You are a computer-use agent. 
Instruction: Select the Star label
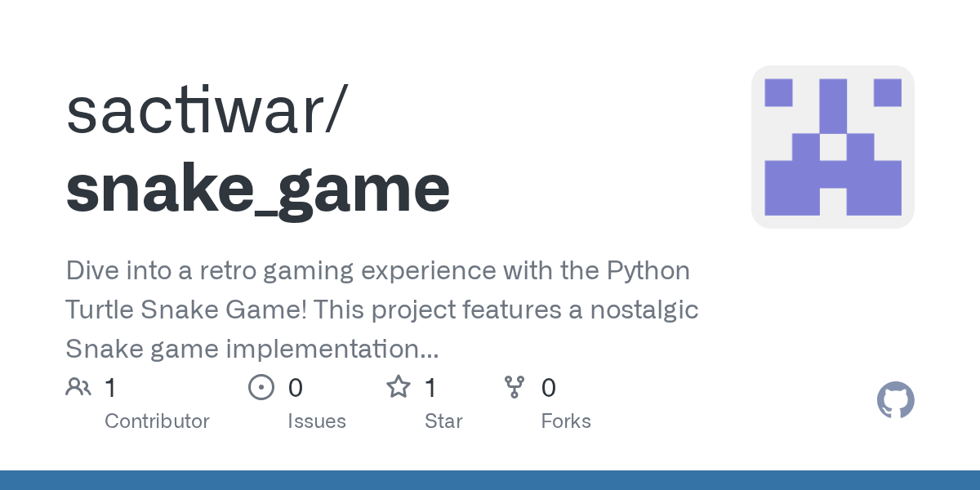[443, 421]
